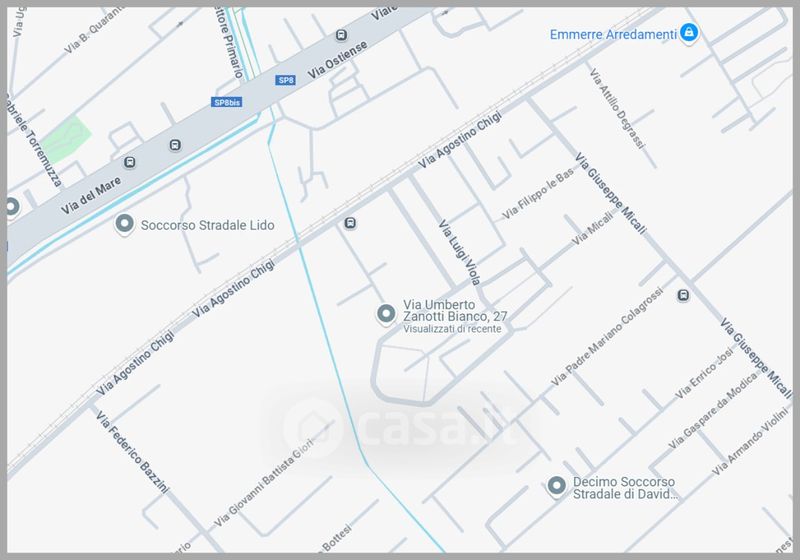Click the Emmerre Arredamenti shopping pin icon
This screenshot has width=800, height=560.
[x=689, y=33]
